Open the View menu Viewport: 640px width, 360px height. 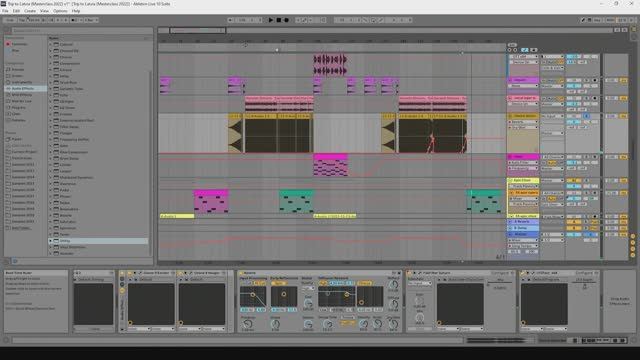[44, 11]
